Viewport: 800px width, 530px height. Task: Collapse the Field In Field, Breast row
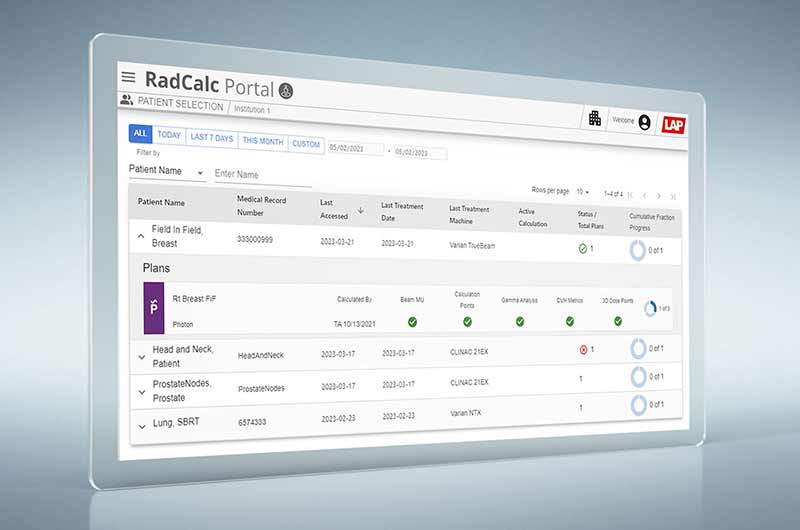pos(141,236)
